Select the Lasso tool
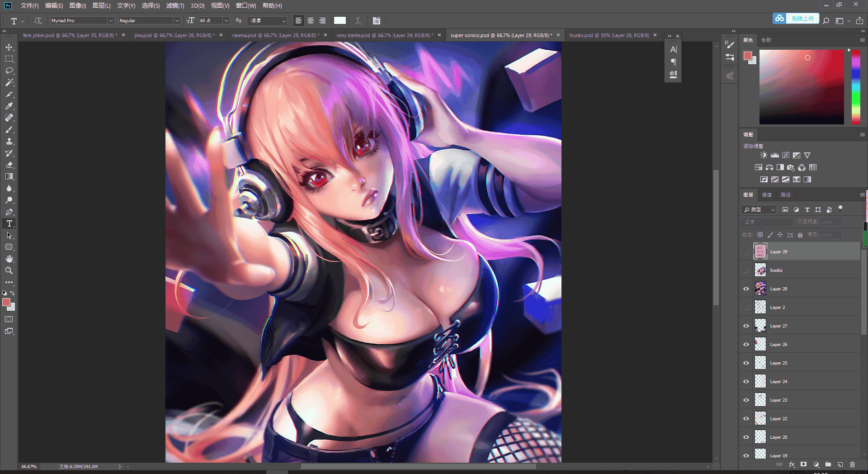Screen dimensions: 868x474 pyautogui.click(x=9, y=71)
